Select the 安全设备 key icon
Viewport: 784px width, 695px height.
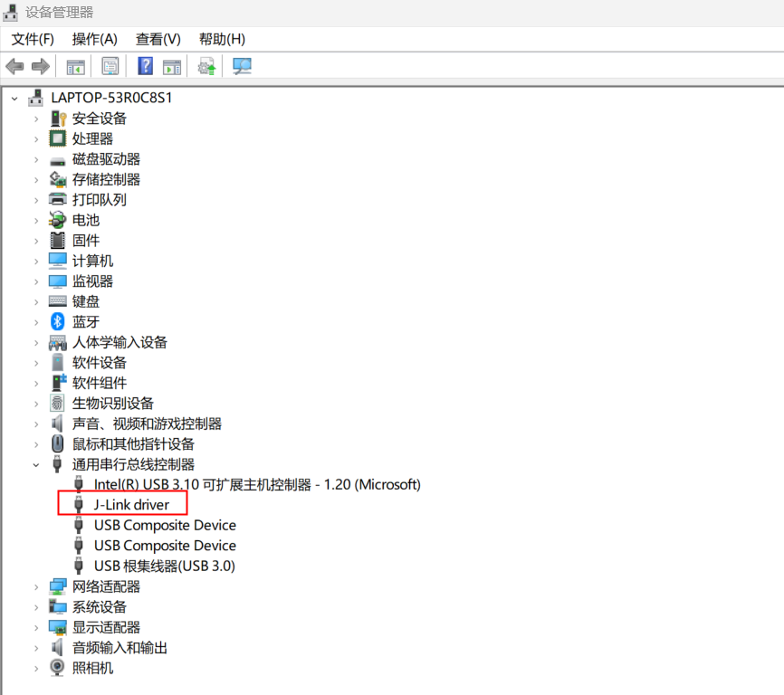pos(58,119)
